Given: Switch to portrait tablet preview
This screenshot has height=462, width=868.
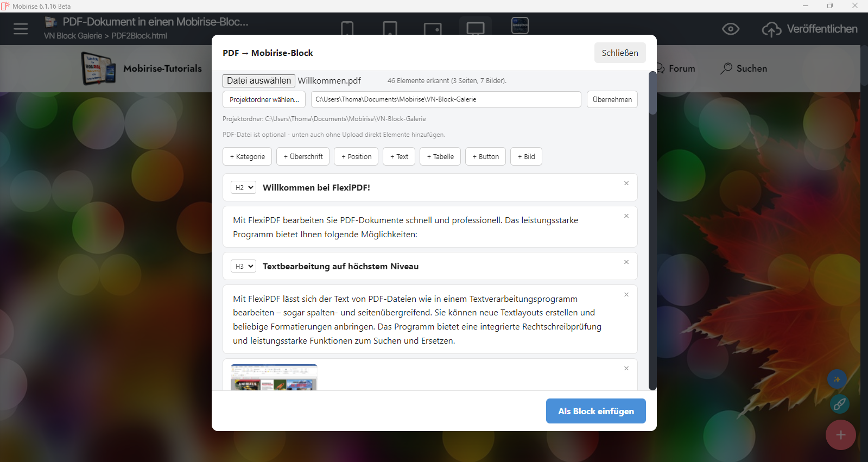Looking at the screenshot, I should [x=390, y=29].
